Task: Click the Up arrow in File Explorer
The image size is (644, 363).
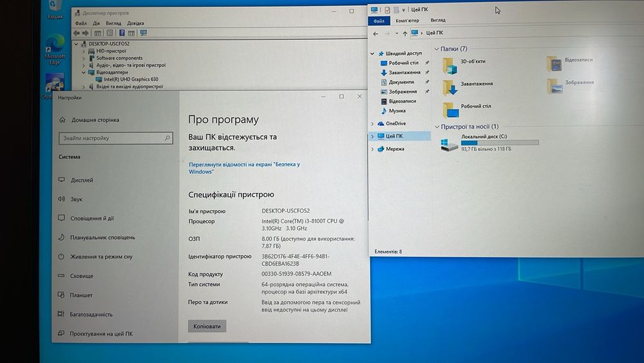Action: (x=405, y=34)
